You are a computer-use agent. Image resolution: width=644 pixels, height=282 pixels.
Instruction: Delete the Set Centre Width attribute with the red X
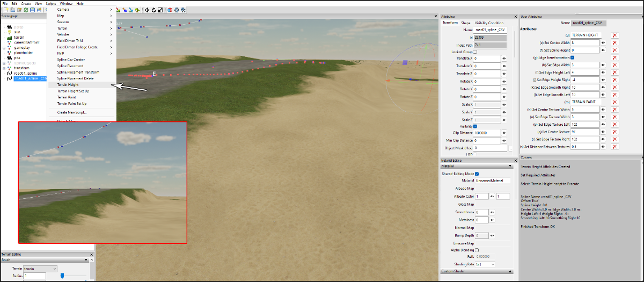[614, 42]
